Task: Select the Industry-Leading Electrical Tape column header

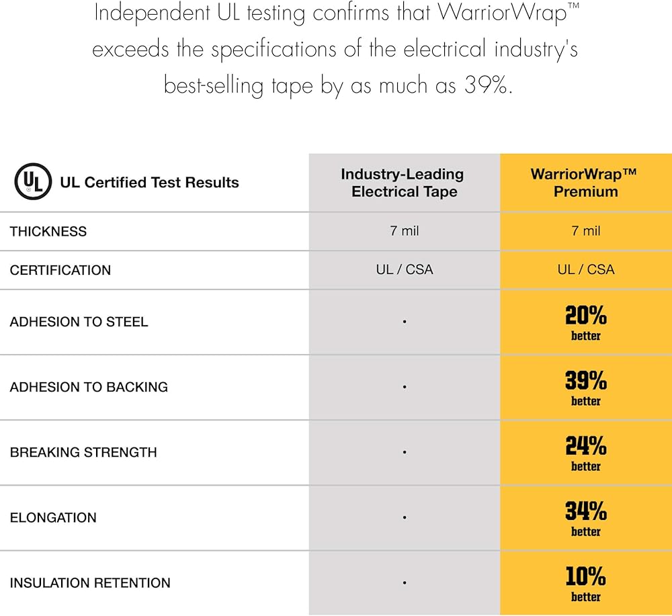Action: (x=404, y=183)
